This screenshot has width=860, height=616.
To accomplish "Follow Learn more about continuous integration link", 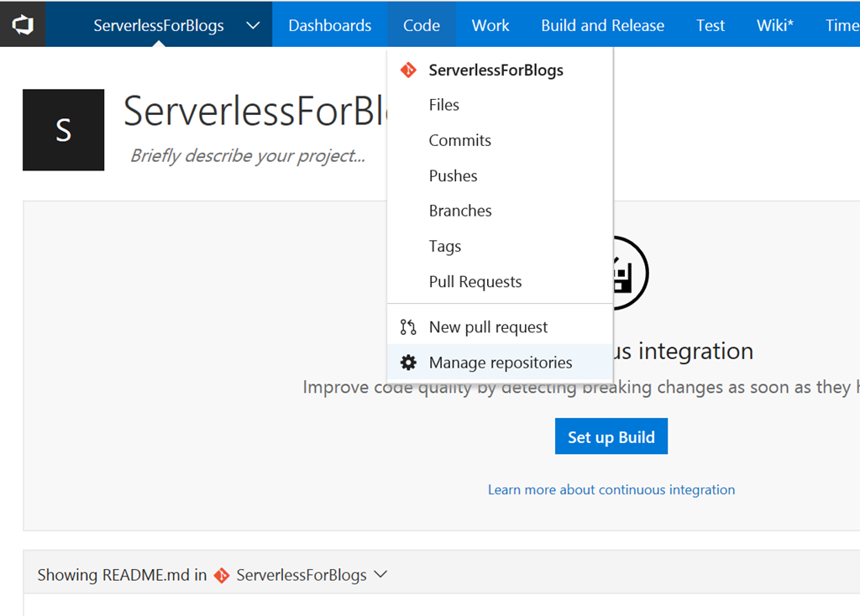I will [611, 489].
